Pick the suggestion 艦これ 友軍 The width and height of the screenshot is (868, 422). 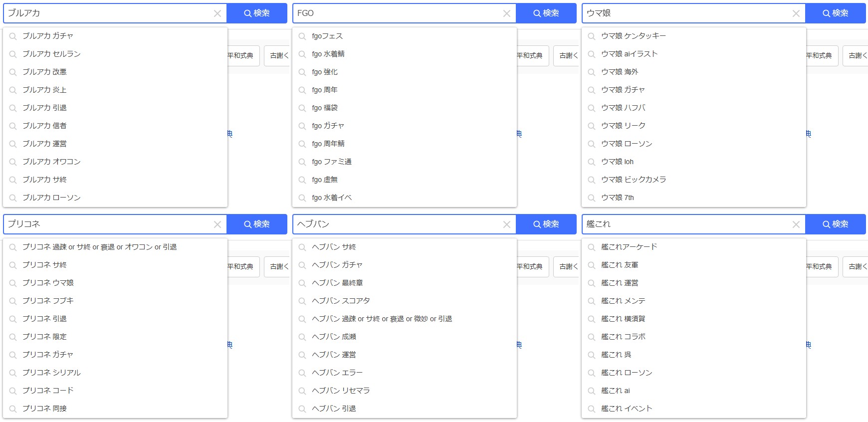pyautogui.click(x=694, y=265)
